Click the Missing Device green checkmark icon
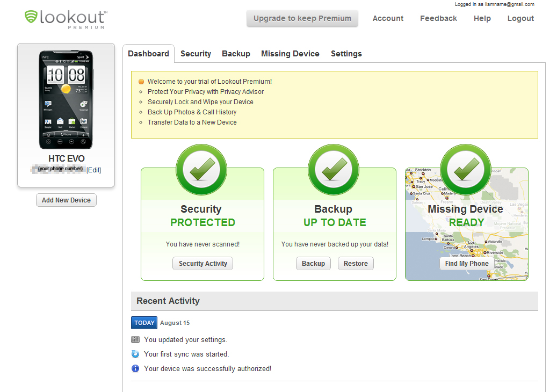 (x=466, y=169)
